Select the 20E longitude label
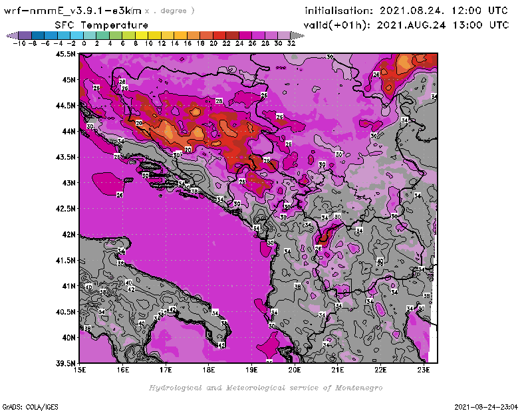Viewport: 532px width, 411px height. pos(295,370)
